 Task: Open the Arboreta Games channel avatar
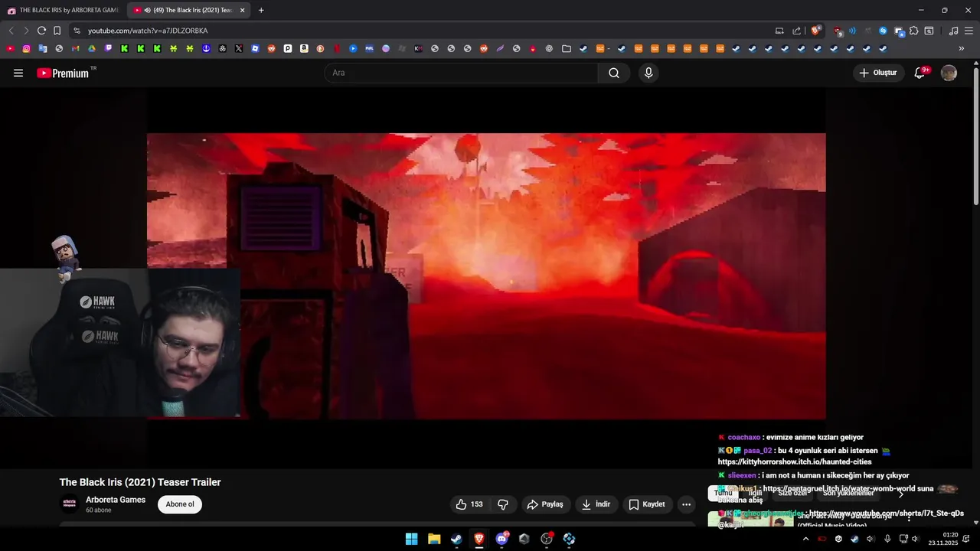coord(69,504)
